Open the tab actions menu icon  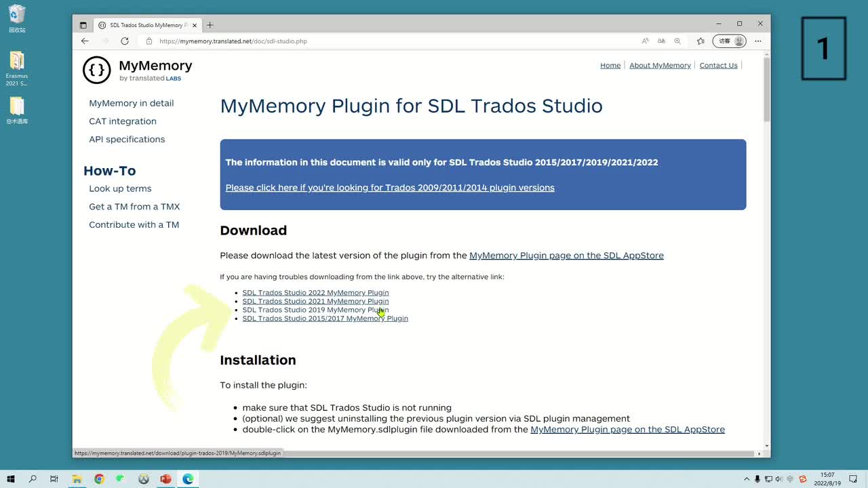[x=83, y=25]
